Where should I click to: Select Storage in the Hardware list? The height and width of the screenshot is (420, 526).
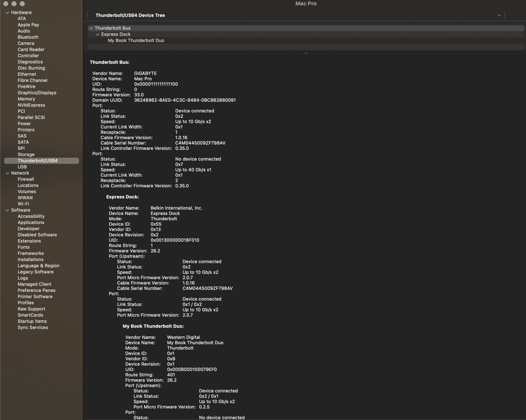click(x=26, y=155)
